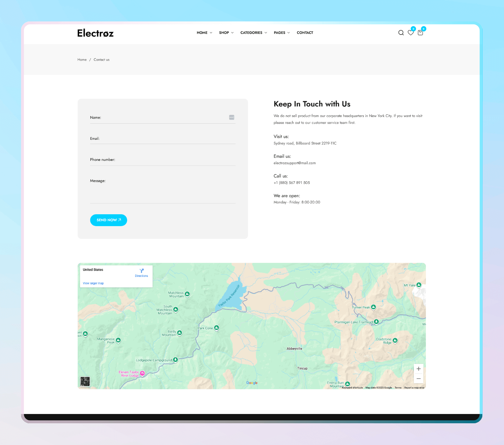Click Report a map error link
The image size is (504, 445).
coord(414,388)
